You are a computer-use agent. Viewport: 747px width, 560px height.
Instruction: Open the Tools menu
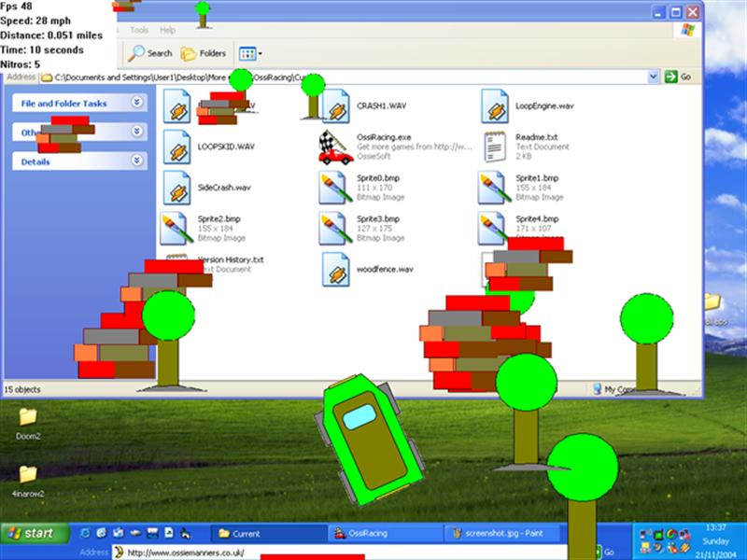pyautogui.click(x=139, y=30)
